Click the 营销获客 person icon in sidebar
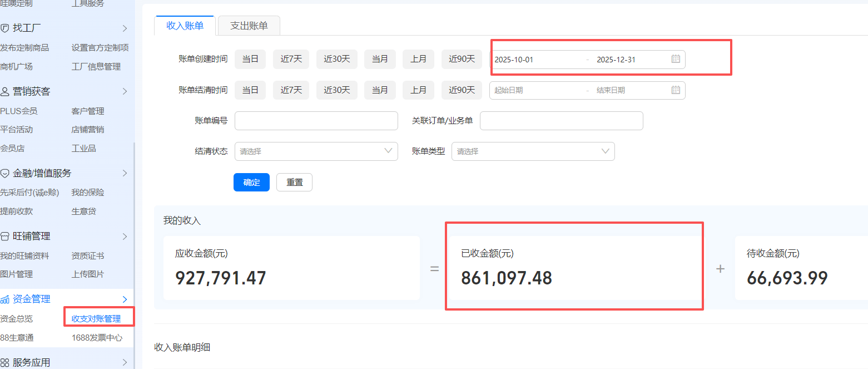The image size is (868, 369). (5, 91)
